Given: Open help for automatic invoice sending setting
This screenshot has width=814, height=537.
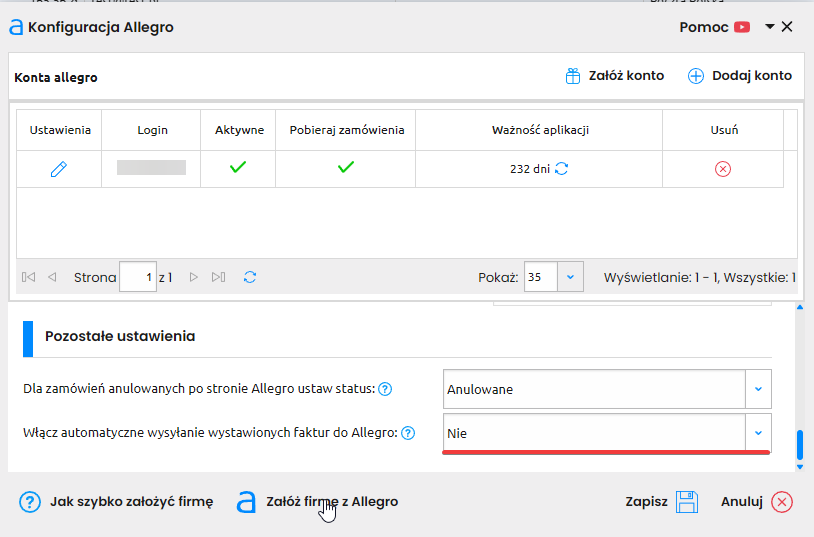Looking at the screenshot, I should pos(408,433).
